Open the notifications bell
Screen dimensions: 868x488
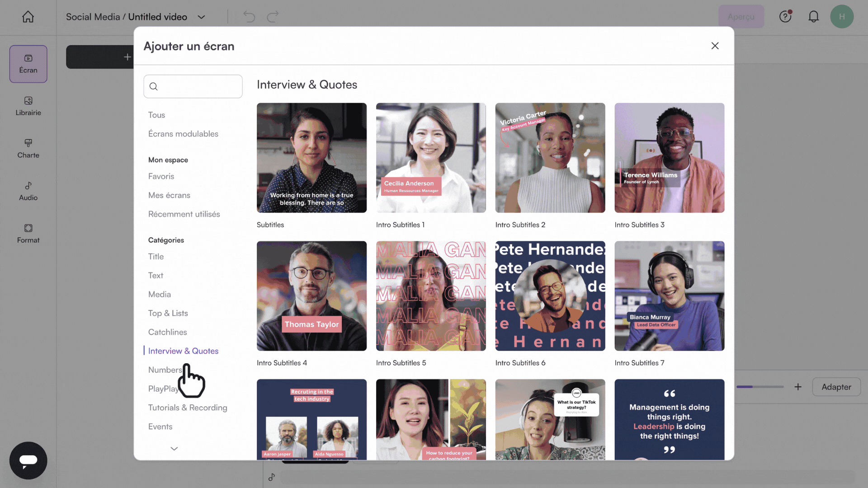coord(813,17)
